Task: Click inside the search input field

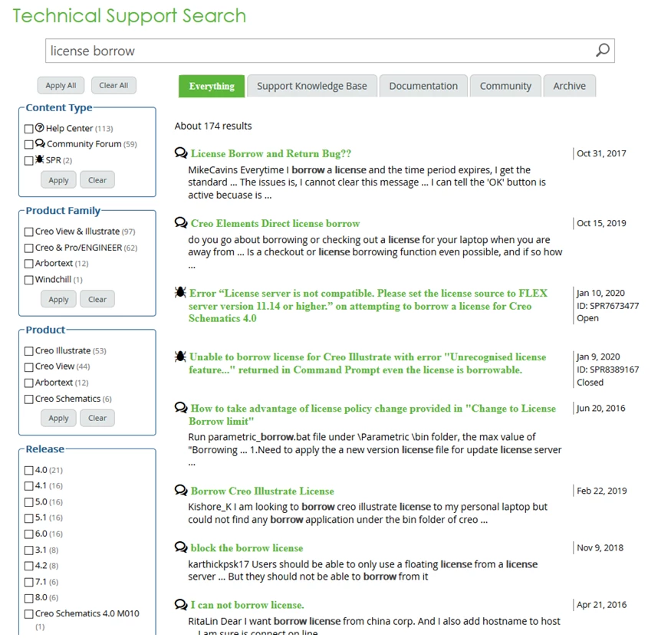Action: tap(307, 49)
